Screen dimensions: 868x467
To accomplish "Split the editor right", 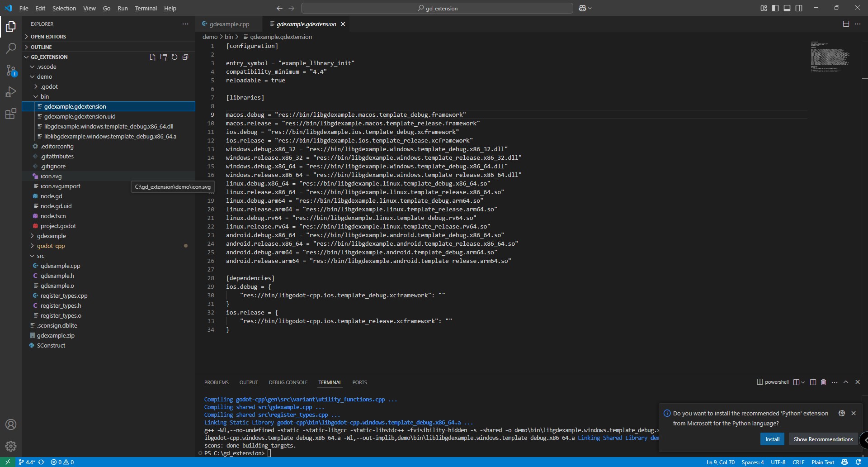I will point(846,24).
